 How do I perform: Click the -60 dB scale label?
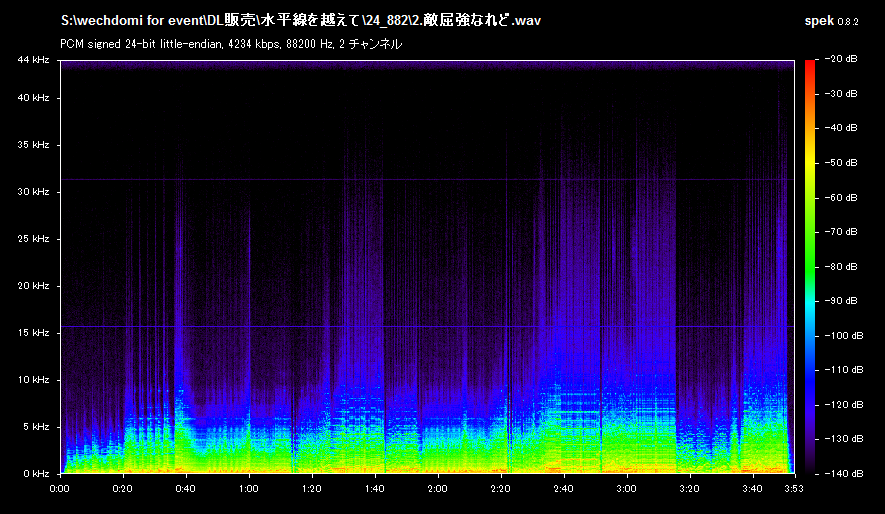pos(841,197)
